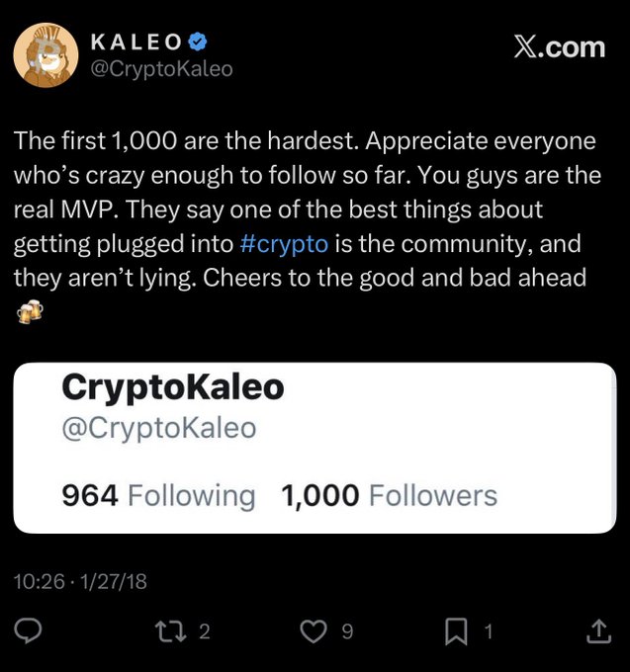Open the #crypto hashtag link
This screenshot has height=672, width=630.
point(284,244)
